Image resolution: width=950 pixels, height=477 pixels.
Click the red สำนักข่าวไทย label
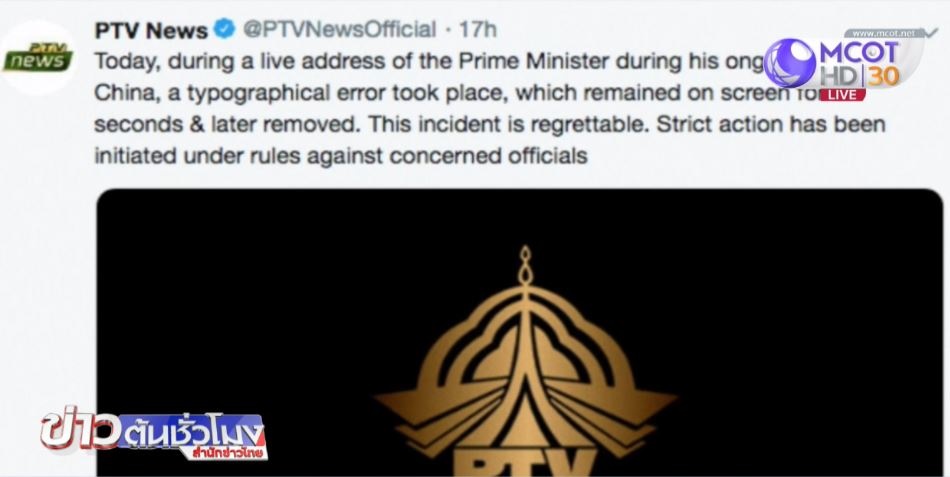(228, 453)
